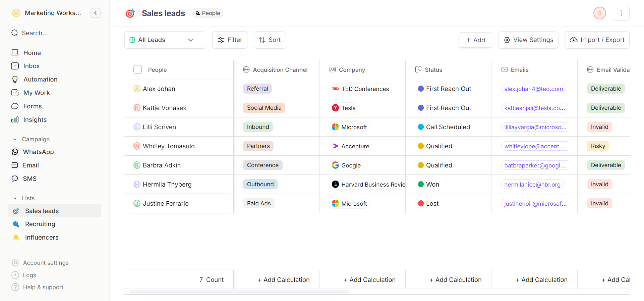
Task: Open Account settings gear in sidebar
Action: [x=15, y=263]
